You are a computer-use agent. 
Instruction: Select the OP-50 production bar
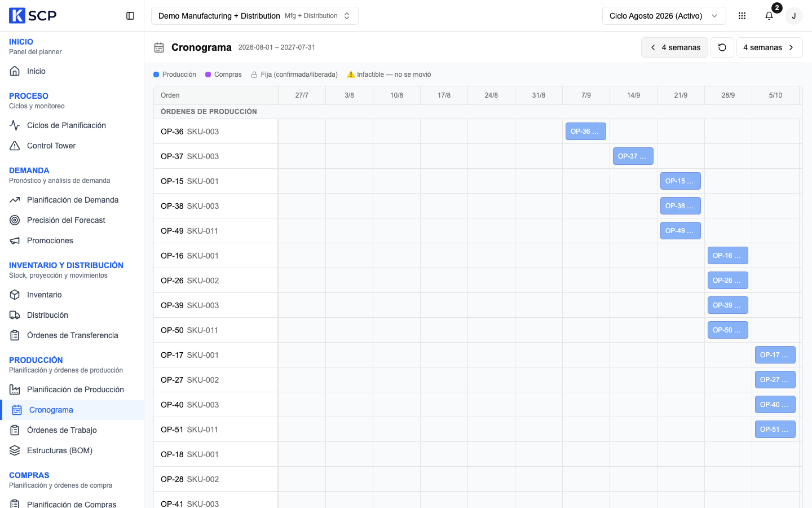pyautogui.click(x=728, y=330)
